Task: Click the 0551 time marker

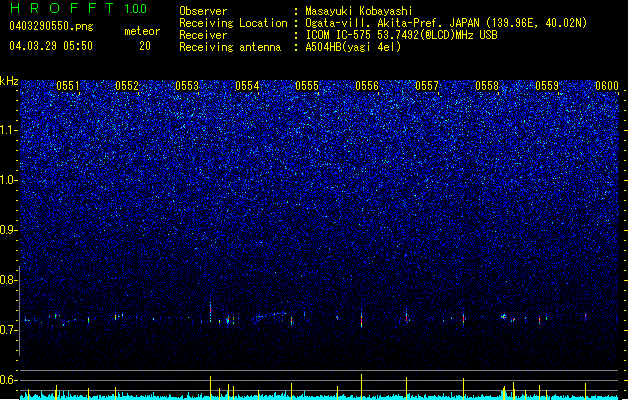Action: point(68,86)
